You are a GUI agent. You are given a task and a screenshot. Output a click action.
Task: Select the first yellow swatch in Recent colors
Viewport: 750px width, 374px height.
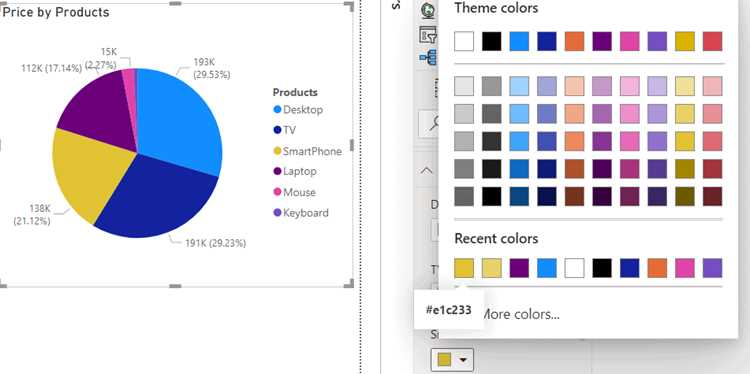pos(464,268)
